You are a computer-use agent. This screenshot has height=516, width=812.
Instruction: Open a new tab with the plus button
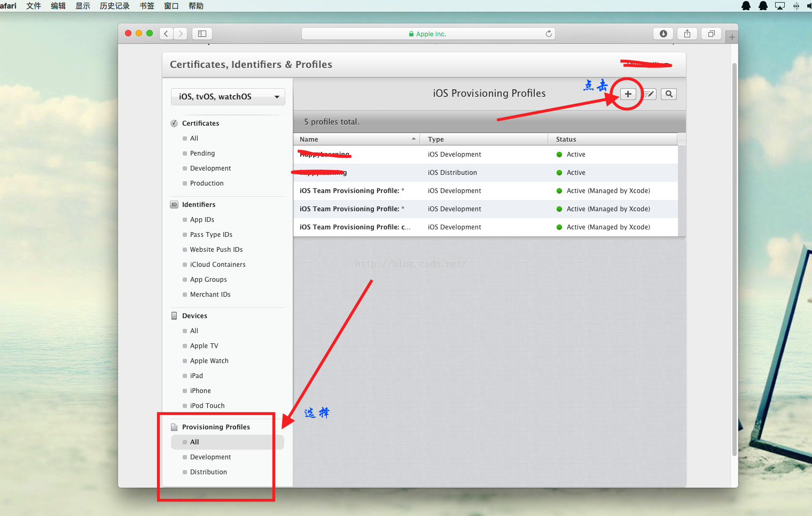point(732,37)
